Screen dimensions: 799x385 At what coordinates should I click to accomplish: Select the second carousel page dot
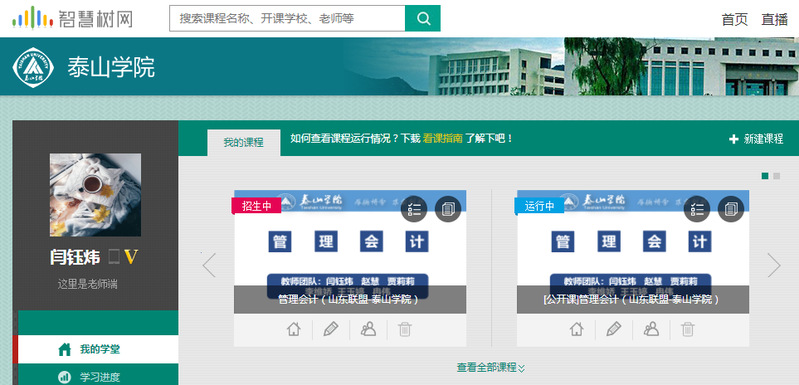pyautogui.click(x=777, y=176)
